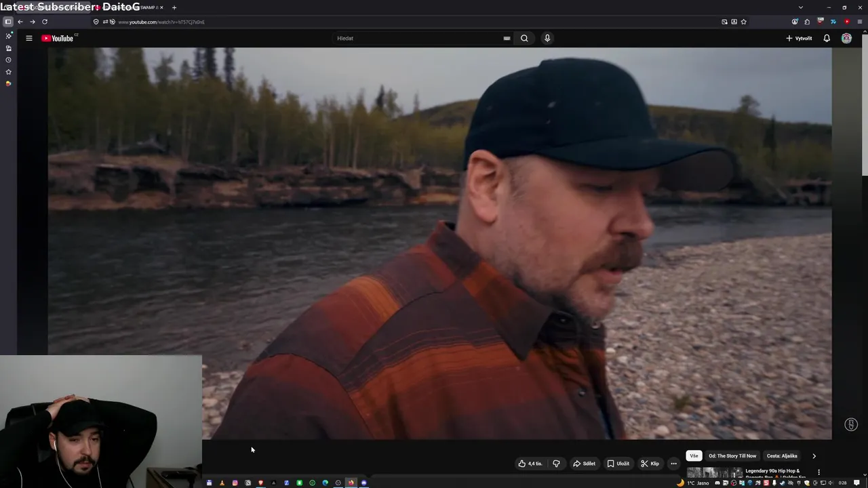
Task: Open the extensions puzzle icon
Action: pyautogui.click(x=807, y=22)
